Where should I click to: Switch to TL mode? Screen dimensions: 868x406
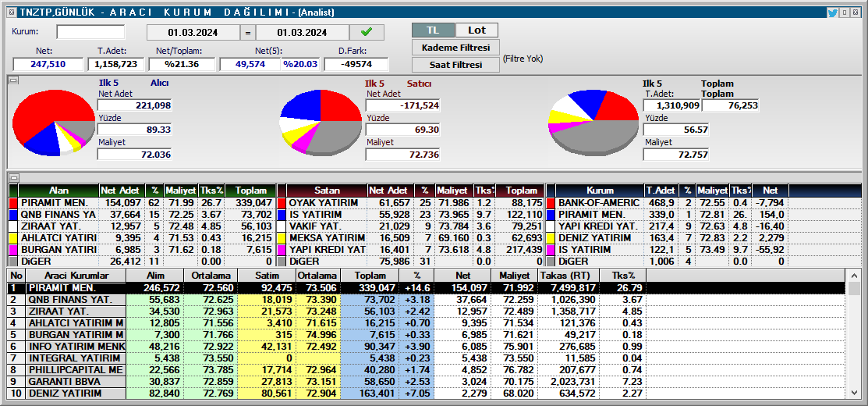point(433,30)
